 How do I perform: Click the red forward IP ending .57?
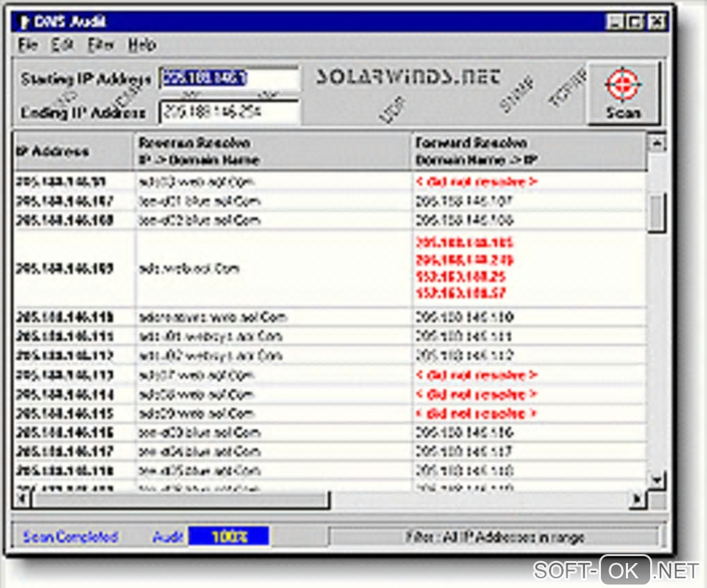(461, 294)
